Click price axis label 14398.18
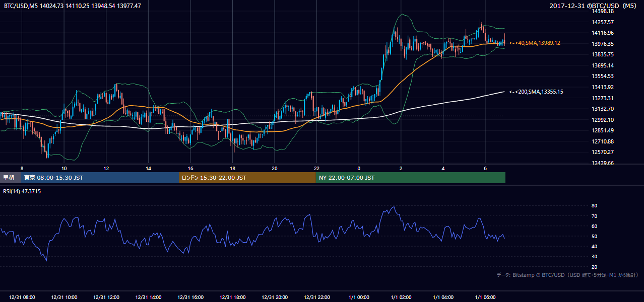Viewport: 644px width, 302px height. pyautogui.click(x=603, y=12)
